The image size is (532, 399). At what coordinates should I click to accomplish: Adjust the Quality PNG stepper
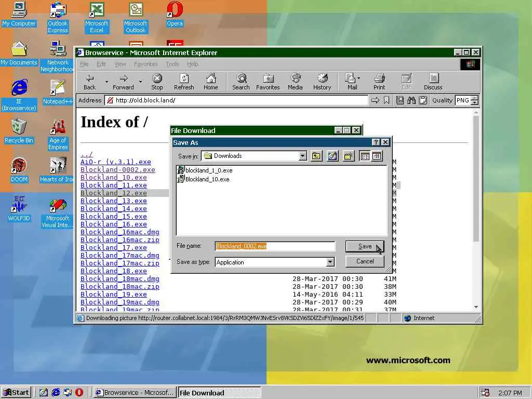click(x=475, y=100)
